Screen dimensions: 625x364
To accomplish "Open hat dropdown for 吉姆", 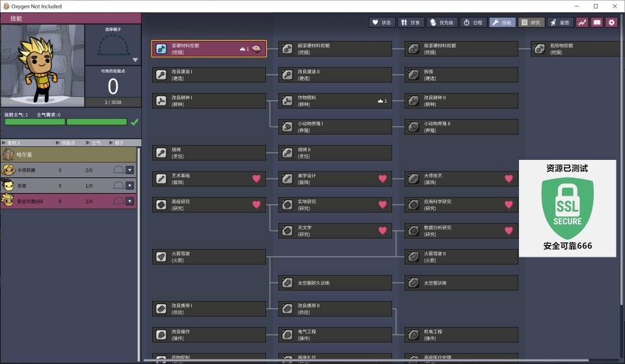I will pyautogui.click(x=129, y=185).
